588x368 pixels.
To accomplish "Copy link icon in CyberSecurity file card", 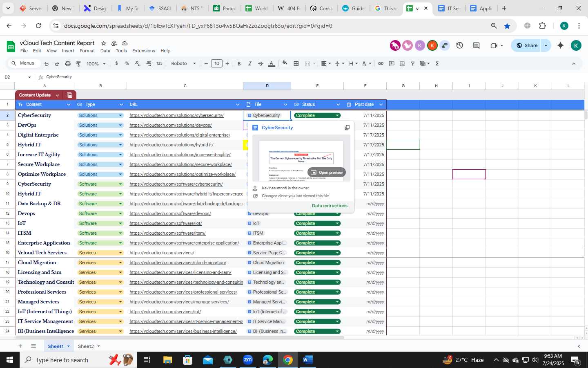I will 347,128.
